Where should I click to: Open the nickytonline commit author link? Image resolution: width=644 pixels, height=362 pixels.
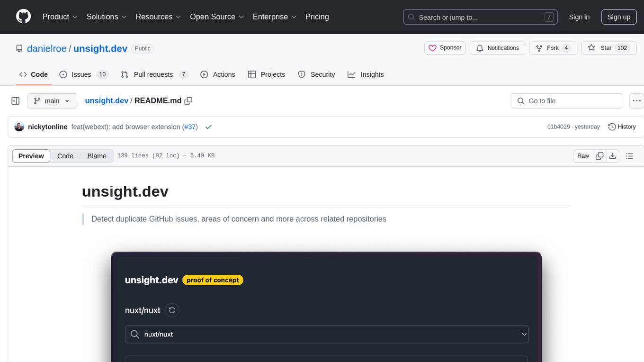click(x=48, y=127)
